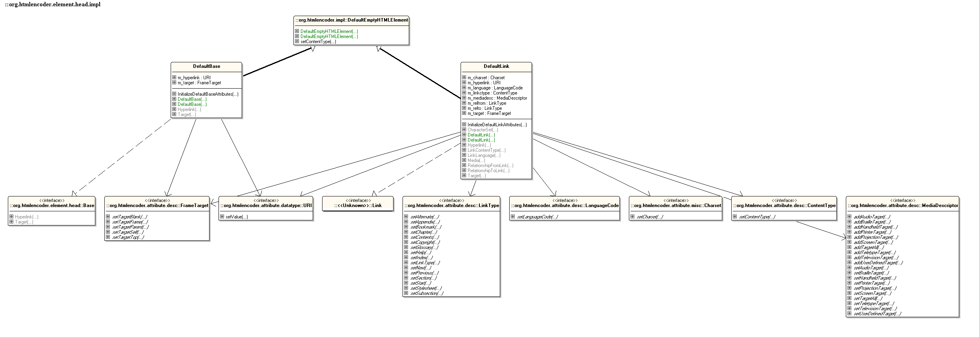
Task: Select the DefaultBase class title
Action: click(206, 67)
